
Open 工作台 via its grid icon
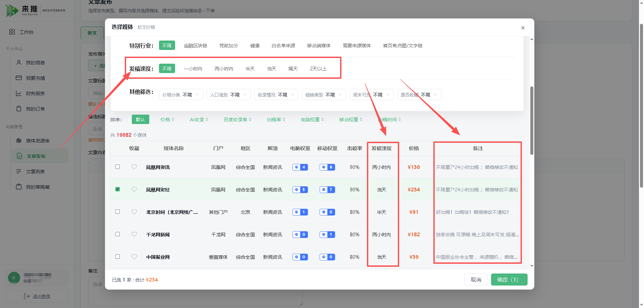(12, 32)
